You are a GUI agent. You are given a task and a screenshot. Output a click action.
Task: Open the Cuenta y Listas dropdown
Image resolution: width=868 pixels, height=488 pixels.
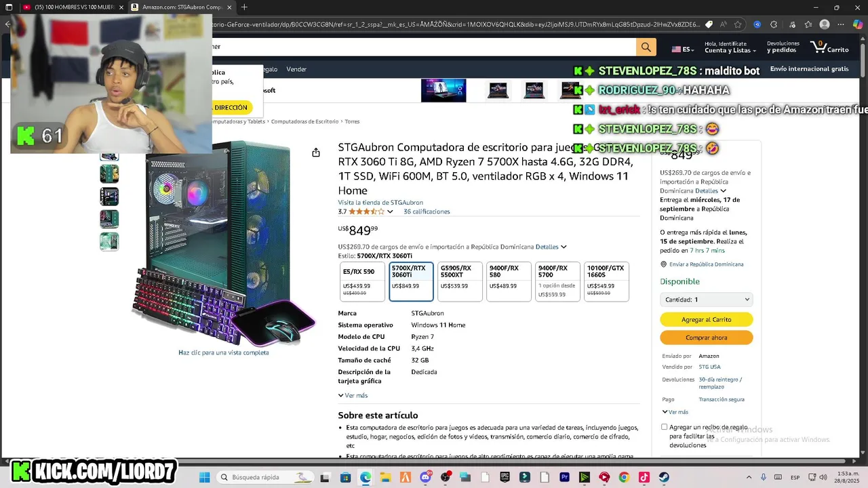click(x=730, y=47)
